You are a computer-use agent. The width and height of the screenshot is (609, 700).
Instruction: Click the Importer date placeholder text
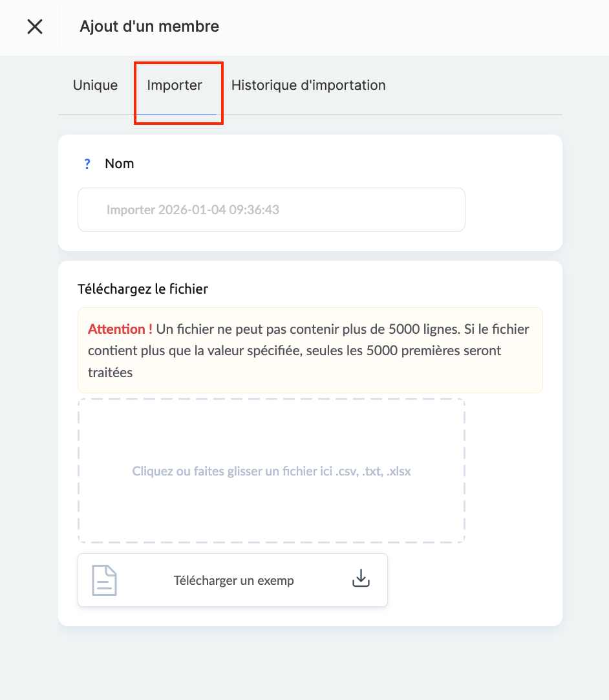[x=193, y=210]
